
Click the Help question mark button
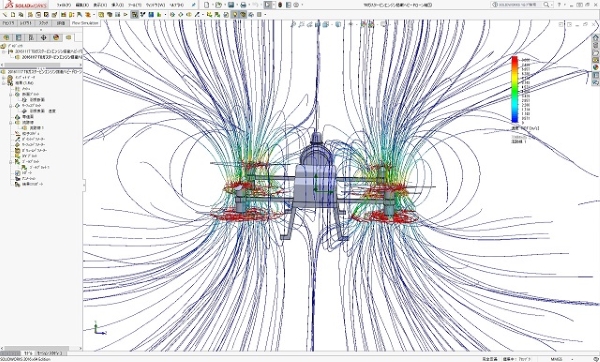(559, 5)
